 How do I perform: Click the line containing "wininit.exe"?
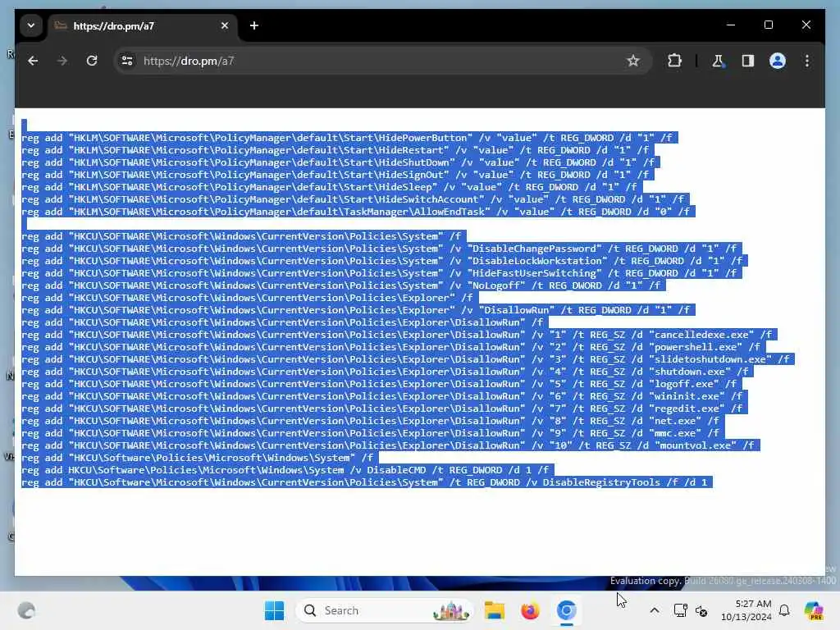click(x=385, y=396)
